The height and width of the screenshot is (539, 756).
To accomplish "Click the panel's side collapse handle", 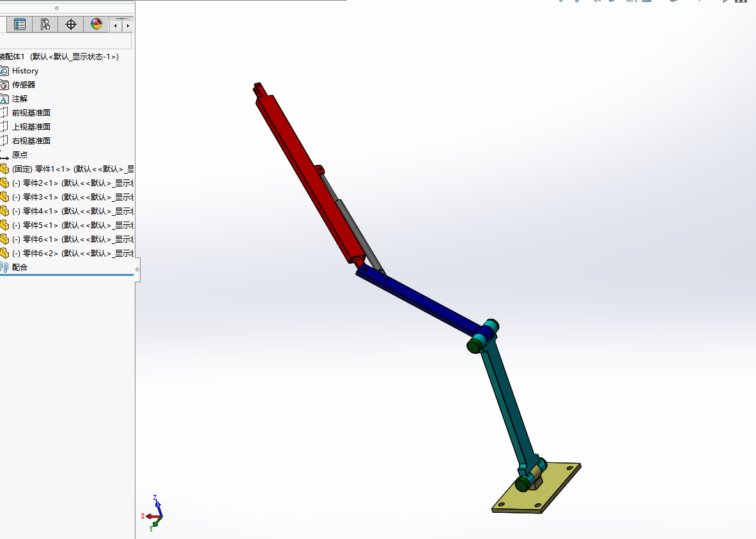I will tap(137, 269).
